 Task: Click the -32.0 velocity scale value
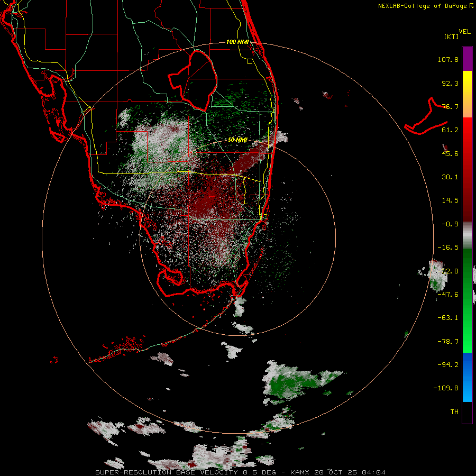[448, 271]
